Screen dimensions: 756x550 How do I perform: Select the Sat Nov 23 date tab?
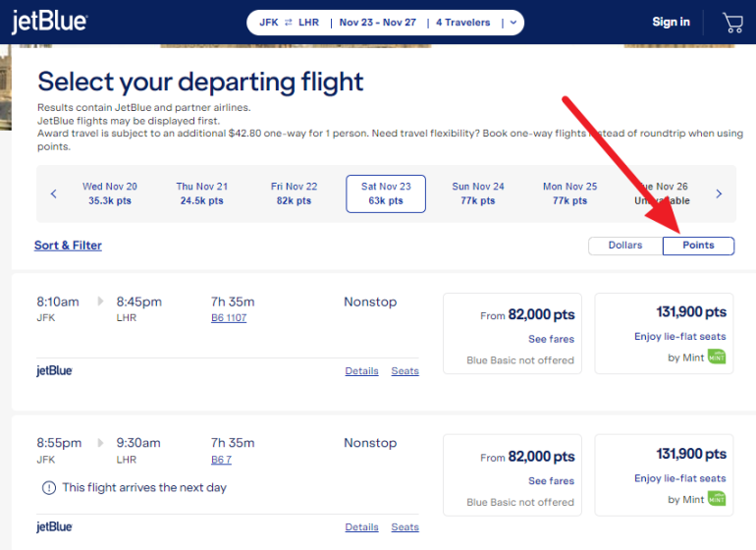386,193
